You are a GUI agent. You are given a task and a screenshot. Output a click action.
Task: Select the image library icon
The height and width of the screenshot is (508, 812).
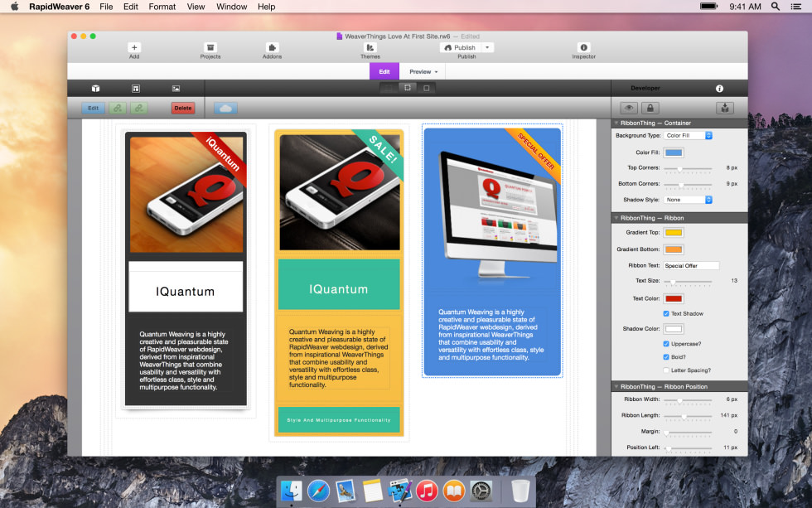tap(176, 89)
